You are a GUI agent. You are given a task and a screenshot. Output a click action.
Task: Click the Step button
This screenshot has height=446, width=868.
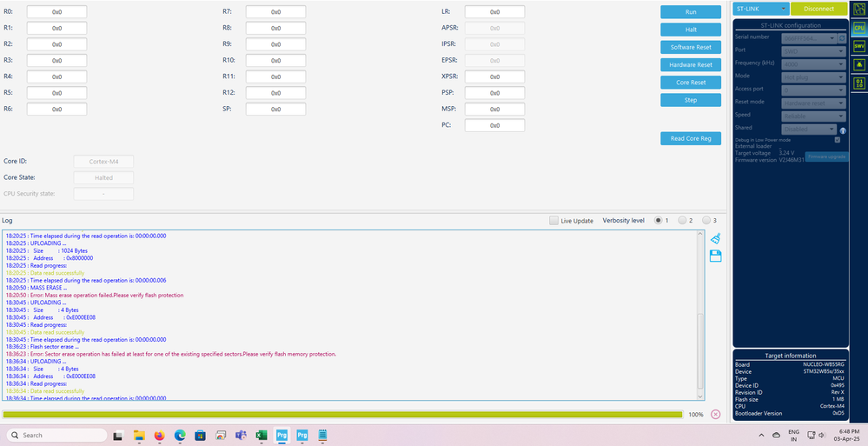tap(691, 100)
